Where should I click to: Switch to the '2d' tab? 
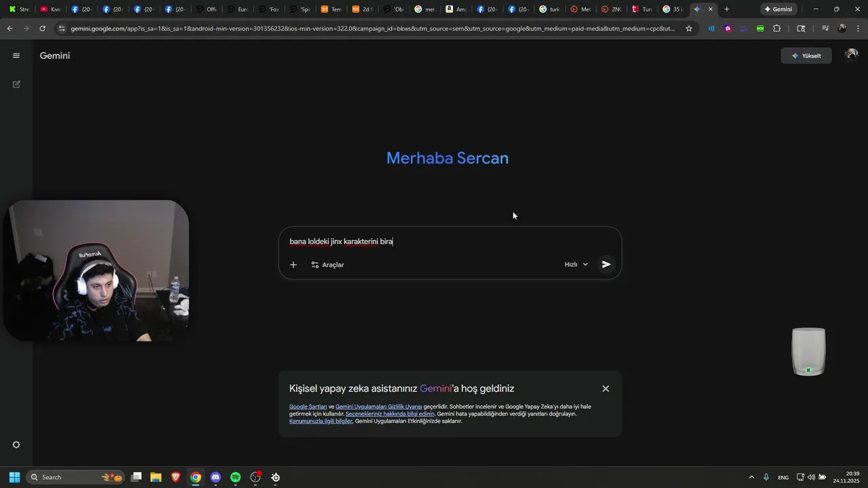coord(363,9)
